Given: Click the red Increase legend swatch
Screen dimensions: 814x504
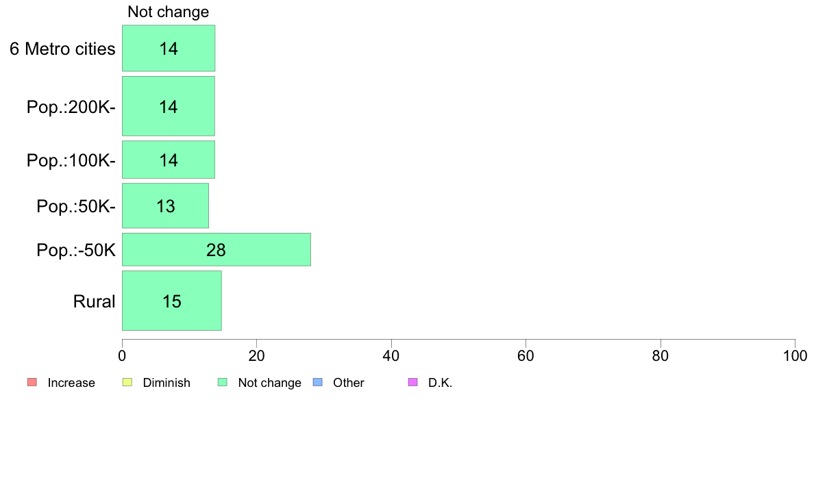Looking at the screenshot, I should coord(32,383).
